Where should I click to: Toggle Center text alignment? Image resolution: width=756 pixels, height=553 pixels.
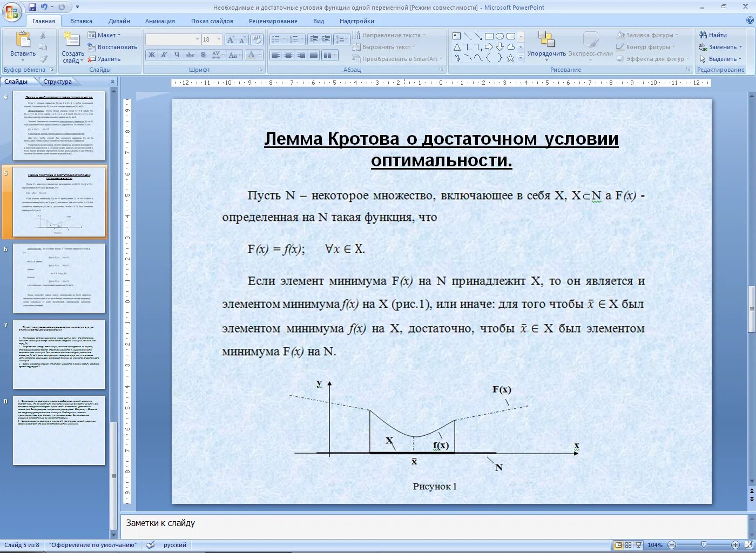288,55
